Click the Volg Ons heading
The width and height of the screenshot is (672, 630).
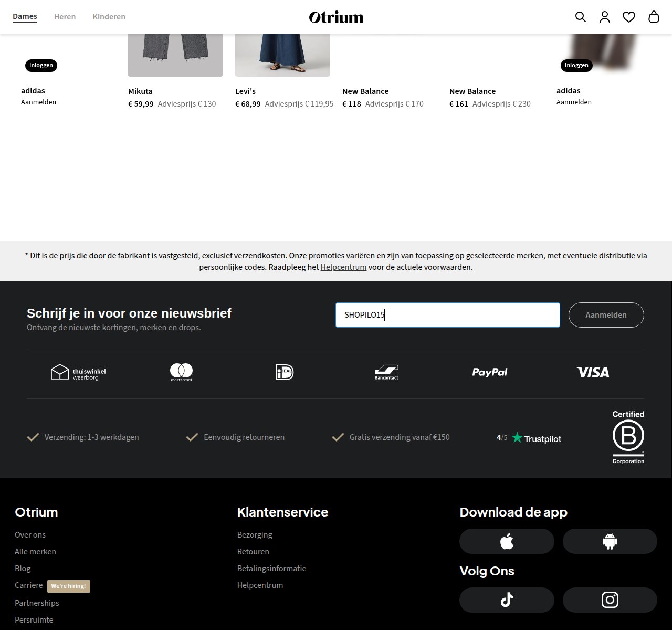pyautogui.click(x=487, y=571)
